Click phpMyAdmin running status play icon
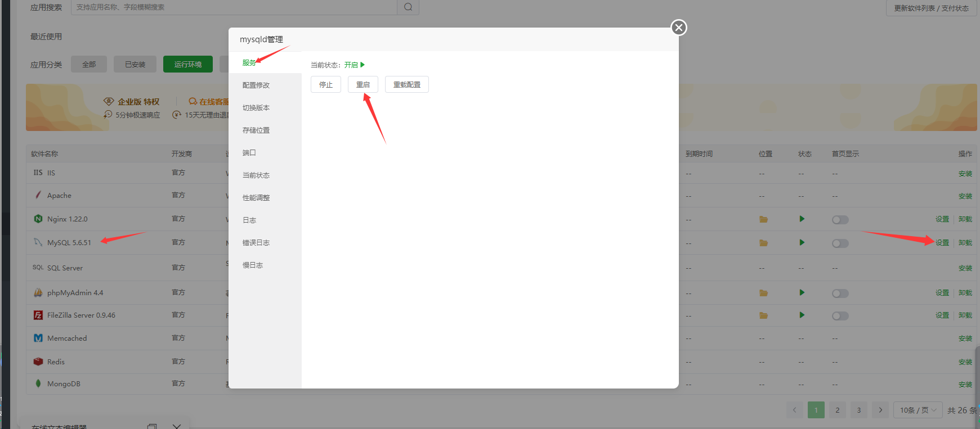Viewport: 980px width, 429px height. click(x=802, y=292)
